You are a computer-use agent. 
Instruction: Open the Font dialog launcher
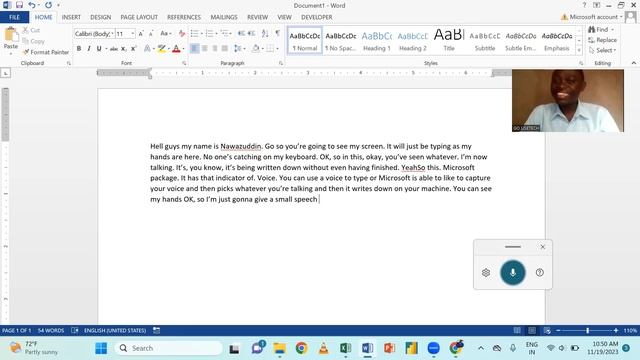click(184, 63)
